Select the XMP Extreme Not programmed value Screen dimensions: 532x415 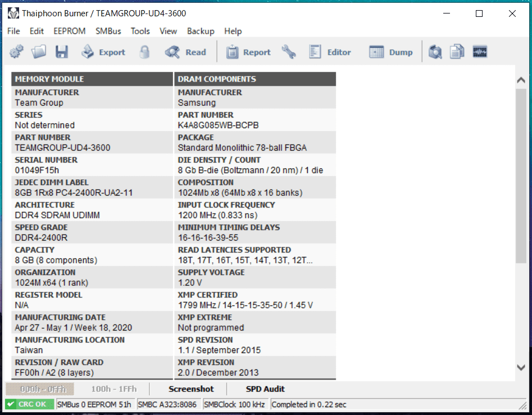point(211,327)
